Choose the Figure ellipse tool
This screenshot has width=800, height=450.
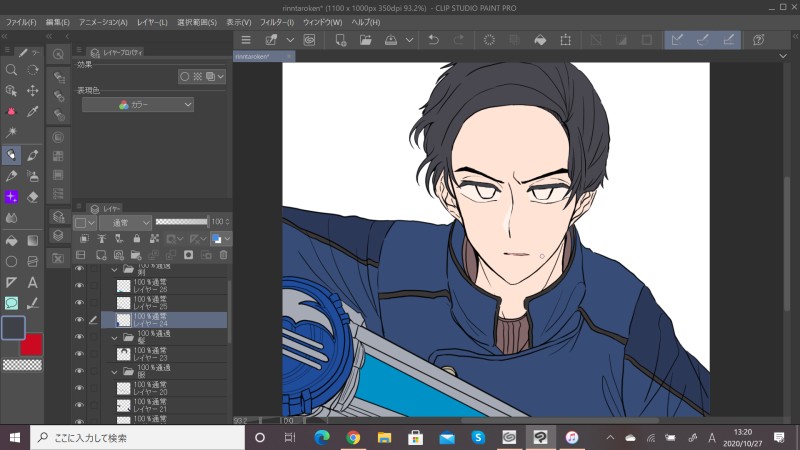[x=11, y=262]
